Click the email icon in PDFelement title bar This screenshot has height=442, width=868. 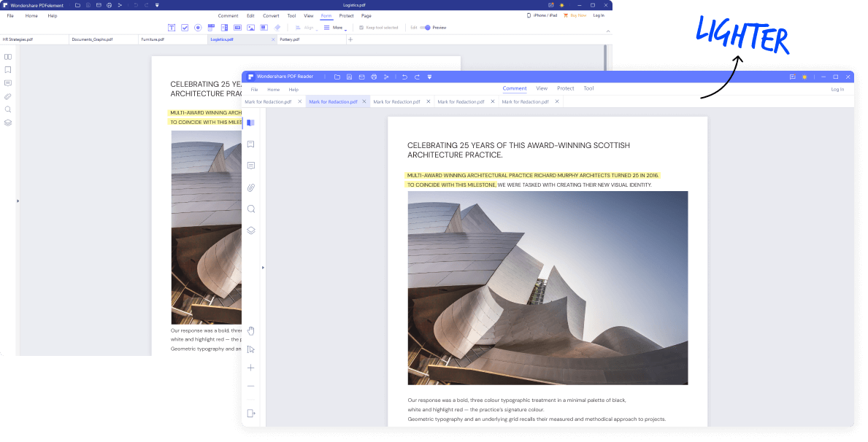[99, 5]
